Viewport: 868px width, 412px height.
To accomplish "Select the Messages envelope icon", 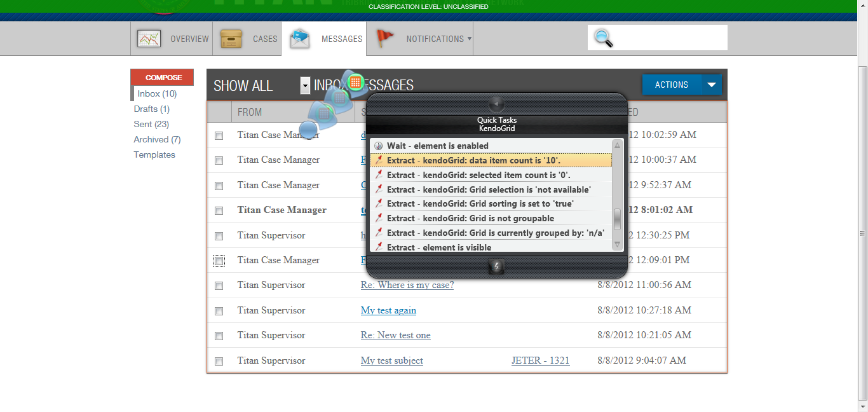I will [300, 39].
